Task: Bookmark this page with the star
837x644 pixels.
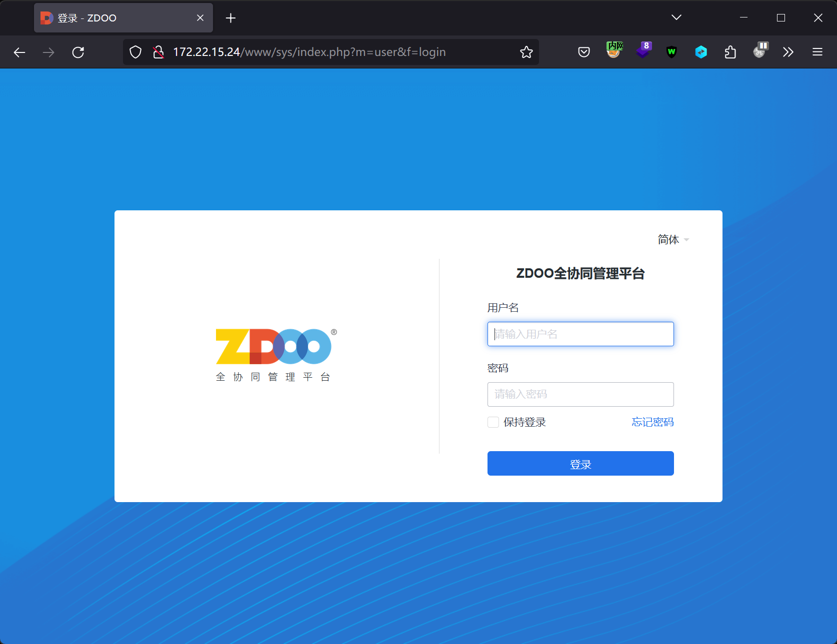Action: (x=526, y=52)
